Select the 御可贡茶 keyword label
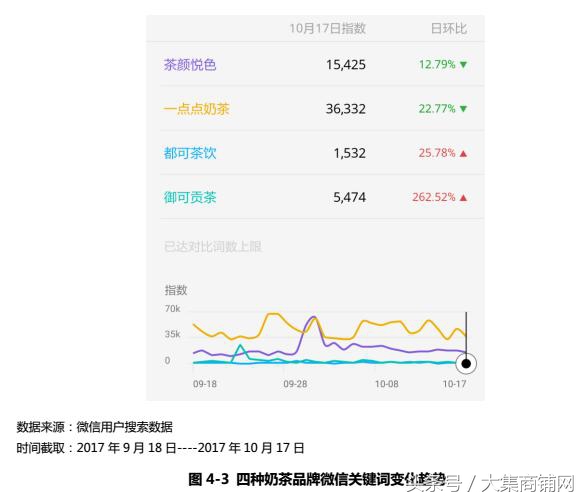587x500 pixels. click(190, 197)
